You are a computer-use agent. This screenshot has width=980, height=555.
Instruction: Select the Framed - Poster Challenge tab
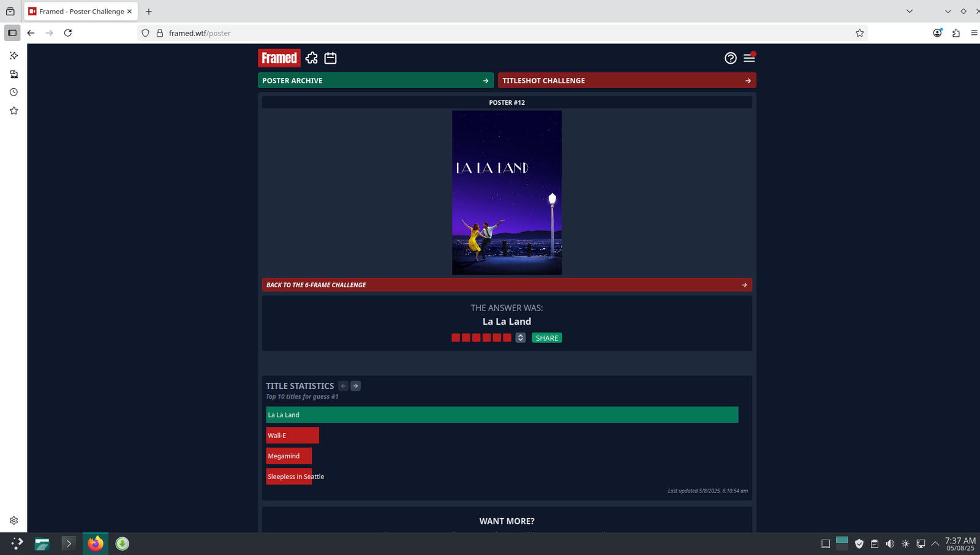pyautogui.click(x=81, y=11)
